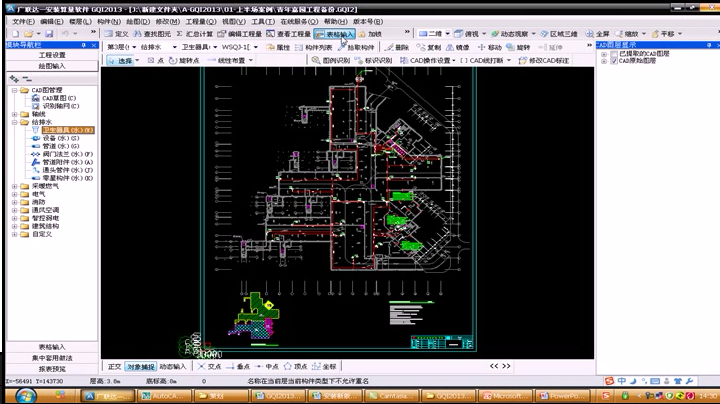
Task: Click the Save disk icon
Action: click(49, 34)
